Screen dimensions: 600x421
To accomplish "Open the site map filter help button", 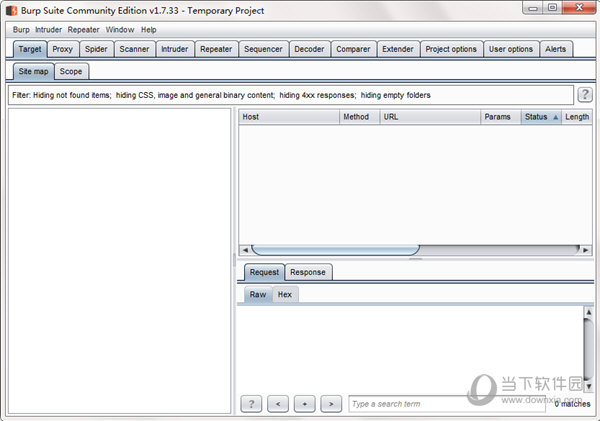I will (x=585, y=94).
